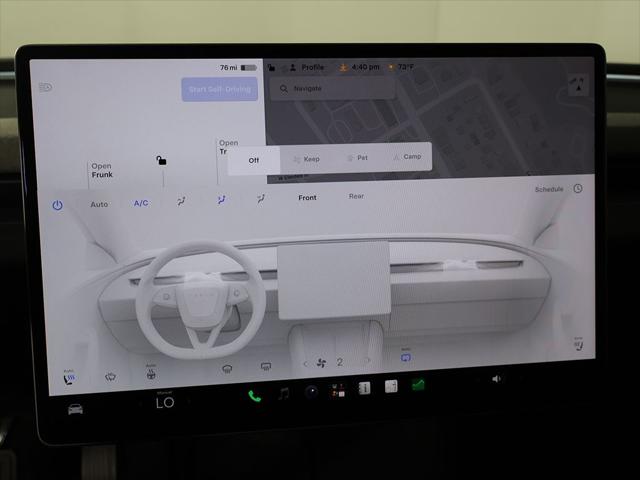Toggle the air recirculation icon
The width and height of the screenshot is (640, 480).
click(x=405, y=357)
